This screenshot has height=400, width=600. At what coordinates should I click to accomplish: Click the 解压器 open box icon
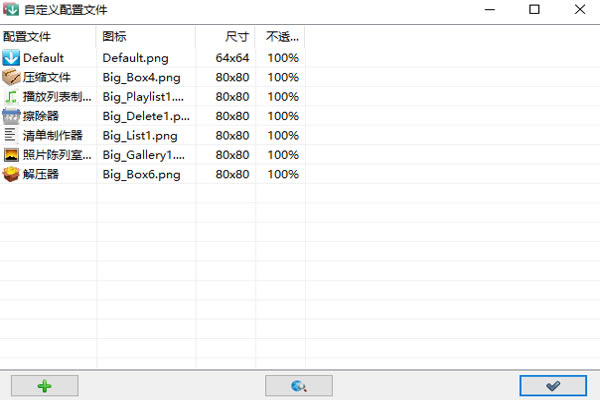11,174
